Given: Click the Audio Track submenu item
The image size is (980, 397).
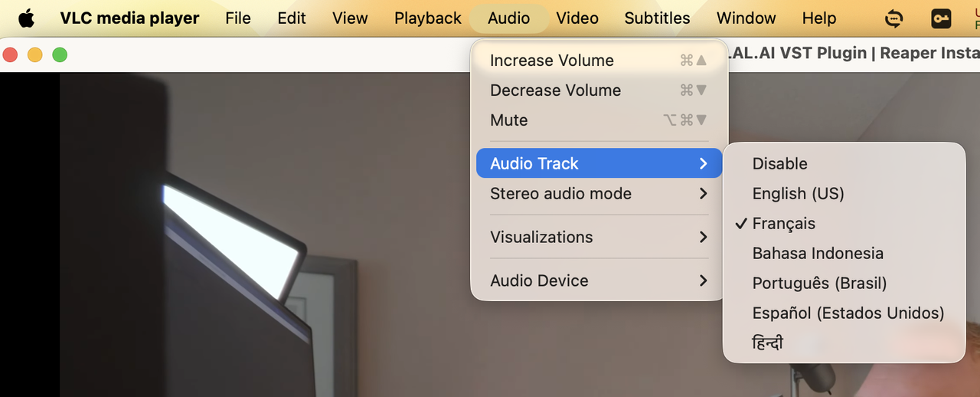Looking at the screenshot, I should click(599, 163).
